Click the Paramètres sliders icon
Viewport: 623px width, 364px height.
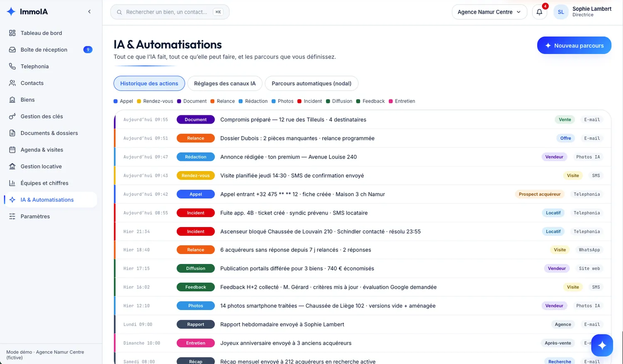tap(12, 216)
